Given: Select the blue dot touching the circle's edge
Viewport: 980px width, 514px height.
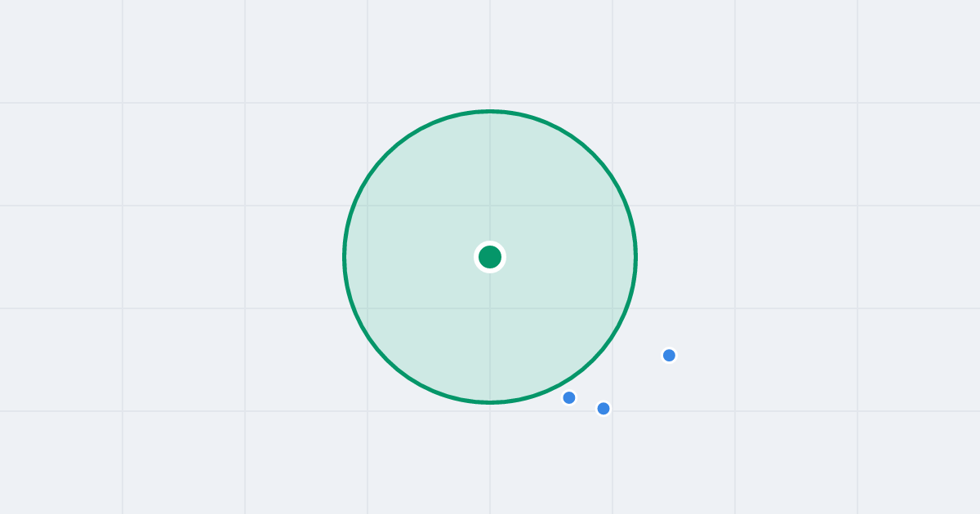Looking at the screenshot, I should tap(569, 397).
